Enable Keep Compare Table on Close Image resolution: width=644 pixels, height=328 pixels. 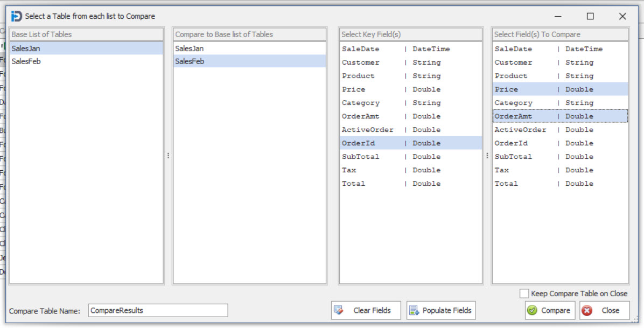[x=524, y=294]
